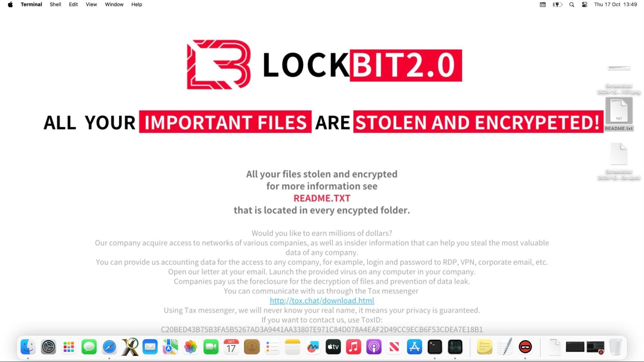This screenshot has width=644, height=362.
Task: Select Terminal from menu bar
Action: click(x=31, y=5)
